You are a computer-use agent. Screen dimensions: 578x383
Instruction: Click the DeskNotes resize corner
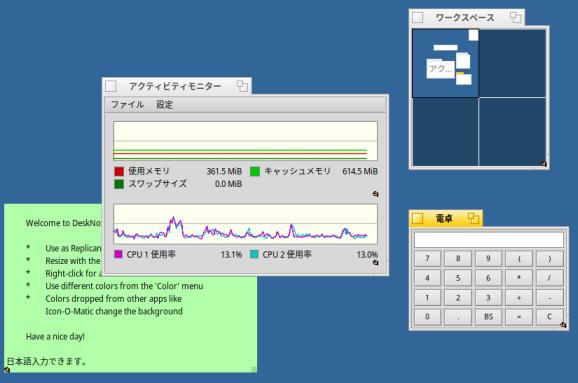pyautogui.click(x=254, y=369)
